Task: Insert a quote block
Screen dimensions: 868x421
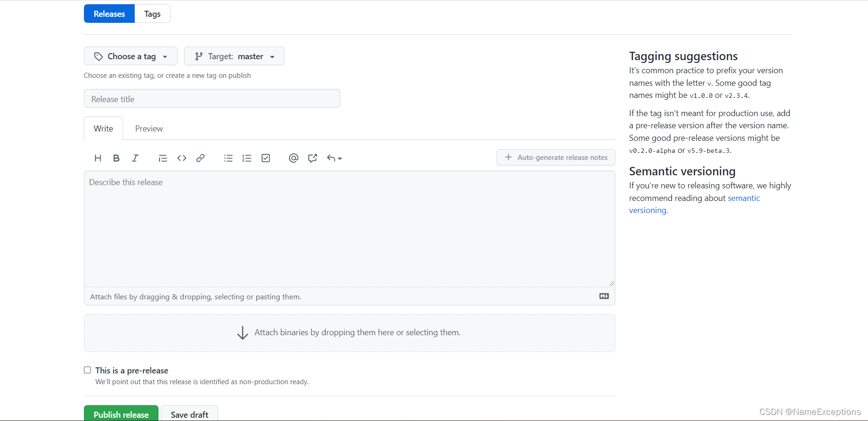Action: coord(163,158)
